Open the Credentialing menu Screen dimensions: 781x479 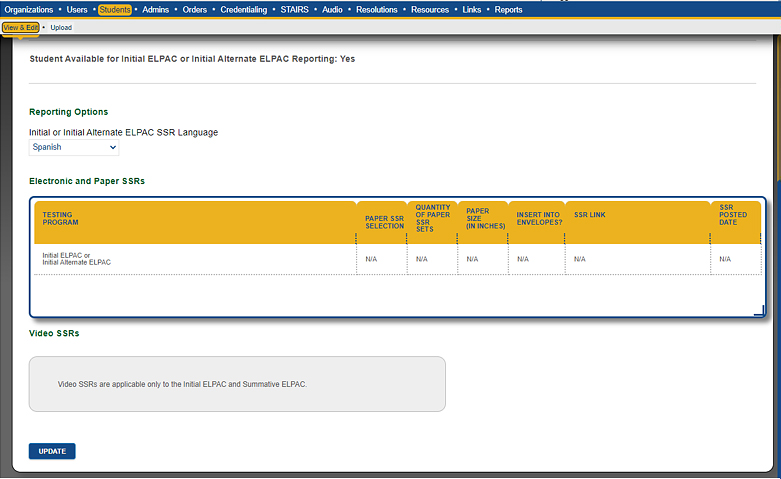coord(244,9)
